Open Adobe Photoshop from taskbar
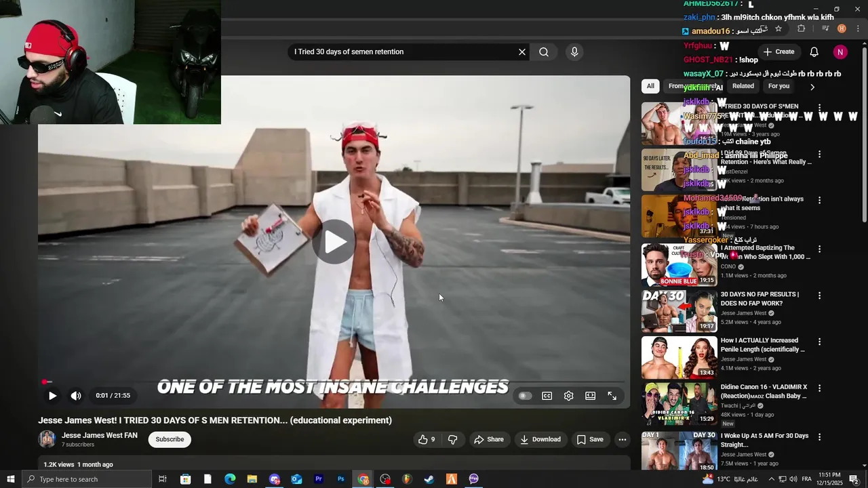Image resolution: width=868 pixels, height=488 pixels. tap(341, 479)
